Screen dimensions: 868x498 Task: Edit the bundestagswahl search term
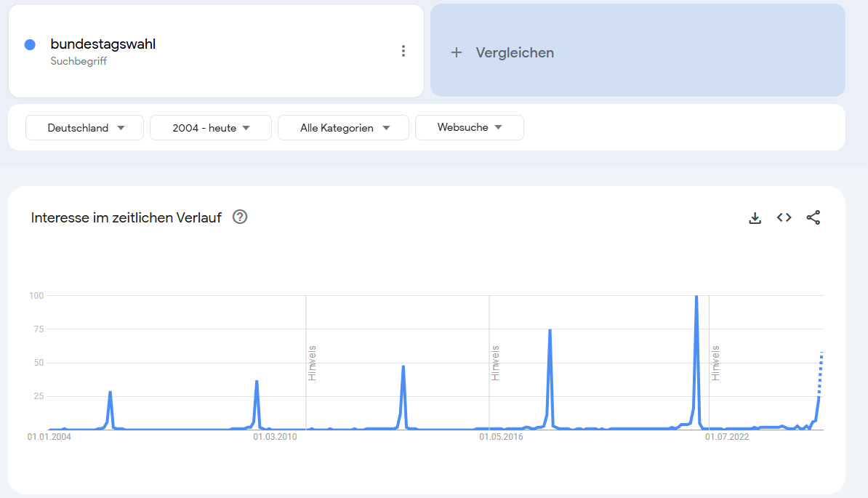(103, 44)
